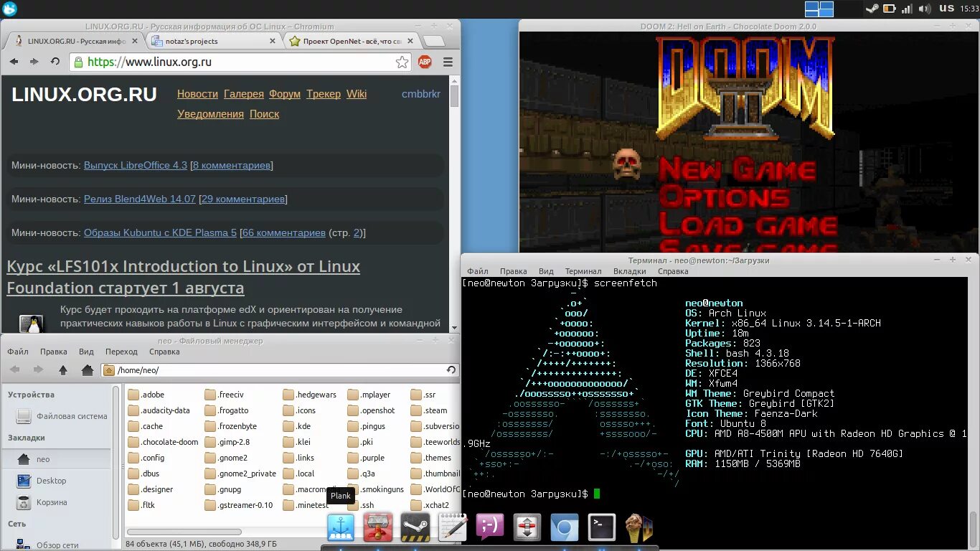
Task: Open the LFS101x Introduction to Linux article headline
Action: click(184, 277)
